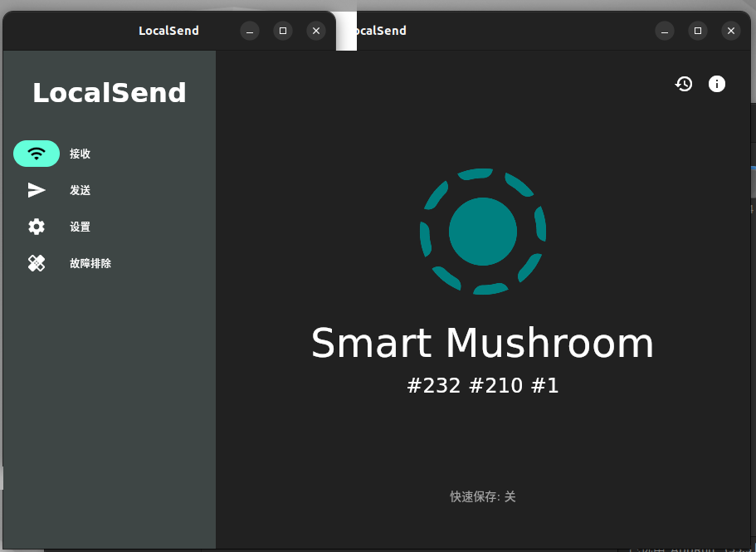Open the 设置 menu entry
Viewport: 756px width, 552px height.
(80, 227)
